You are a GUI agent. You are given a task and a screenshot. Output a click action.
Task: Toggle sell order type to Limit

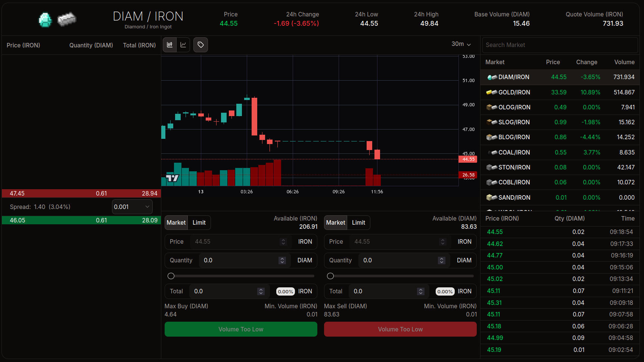pos(358,223)
